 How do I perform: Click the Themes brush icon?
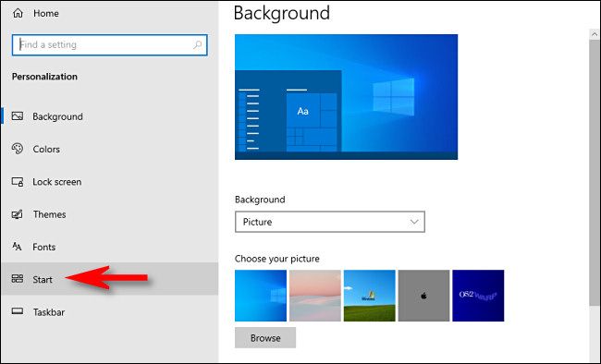pos(18,214)
